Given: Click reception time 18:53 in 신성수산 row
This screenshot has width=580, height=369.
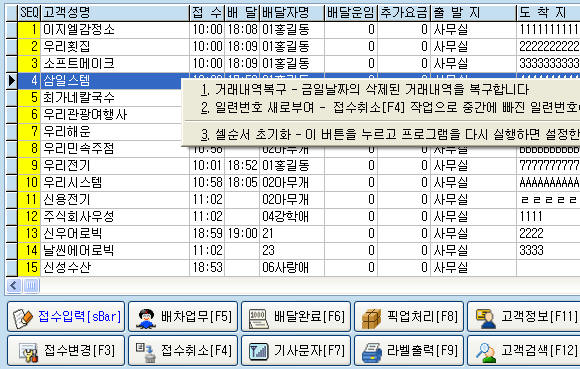Looking at the screenshot, I should tap(208, 268).
